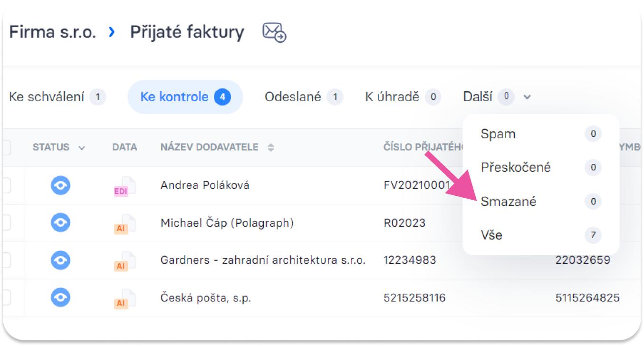
Task: Click the email forwarding envelope icon
Action: [x=274, y=33]
